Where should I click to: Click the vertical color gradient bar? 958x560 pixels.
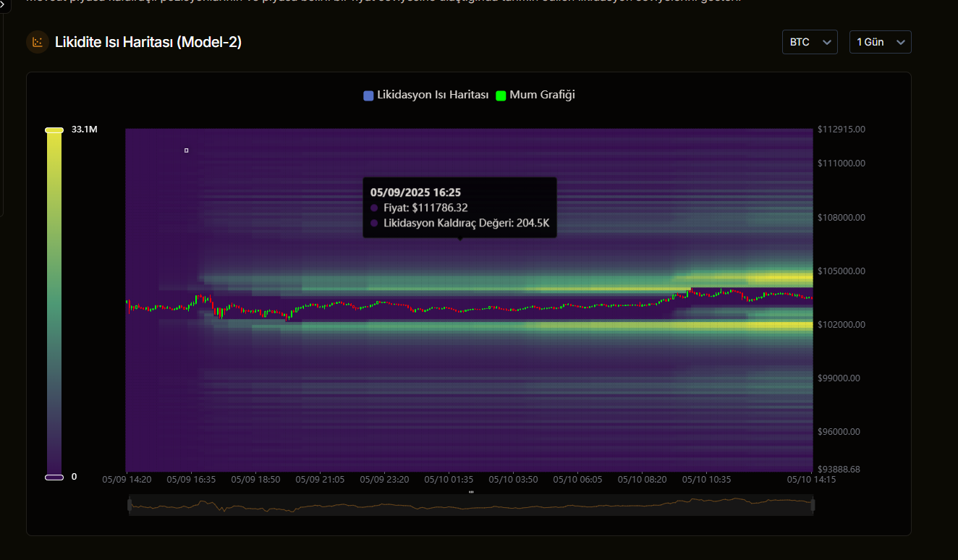[x=54, y=304]
